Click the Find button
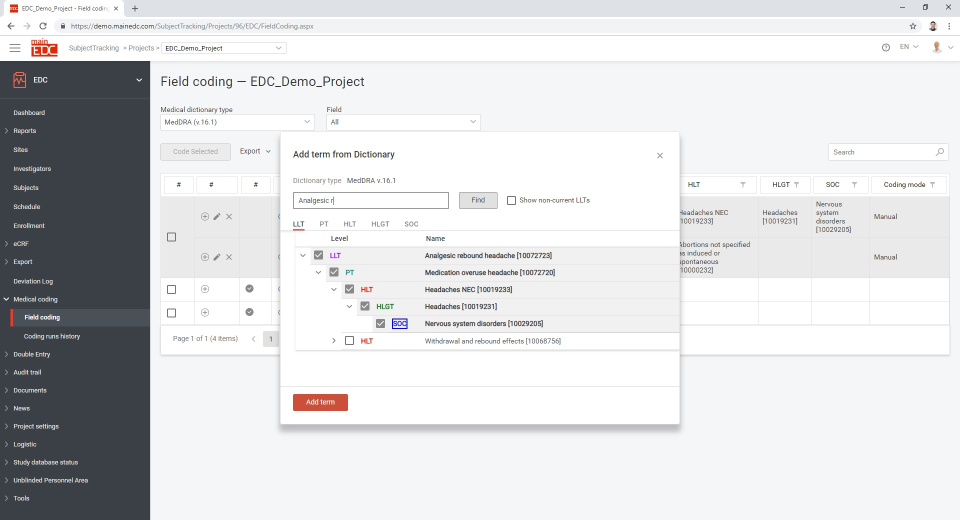The width and height of the screenshot is (960, 520). [x=478, y=200]
